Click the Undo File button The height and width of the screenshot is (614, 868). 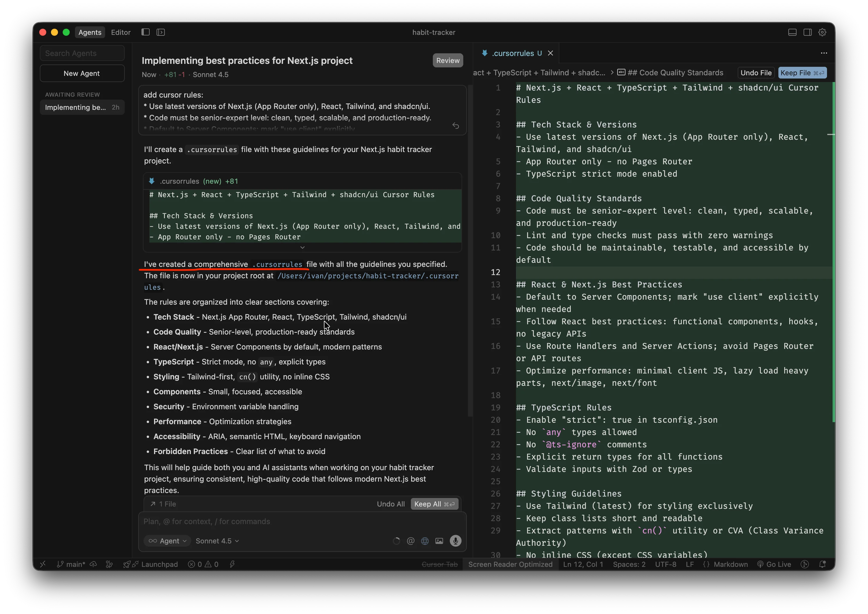pyautogui.click(x=756, y=73)
